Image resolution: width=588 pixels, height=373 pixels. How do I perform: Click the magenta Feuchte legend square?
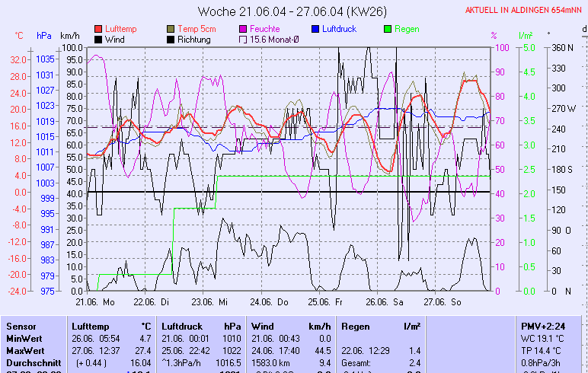244,29
